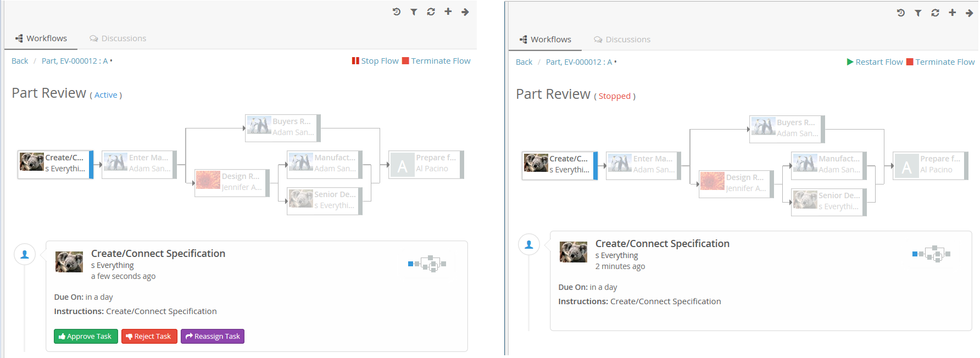Image resolution: width=980 pixels, height=358 pixels.
Task: Click the history icon in the Active panel toolbar
Action: pos(397,12)
